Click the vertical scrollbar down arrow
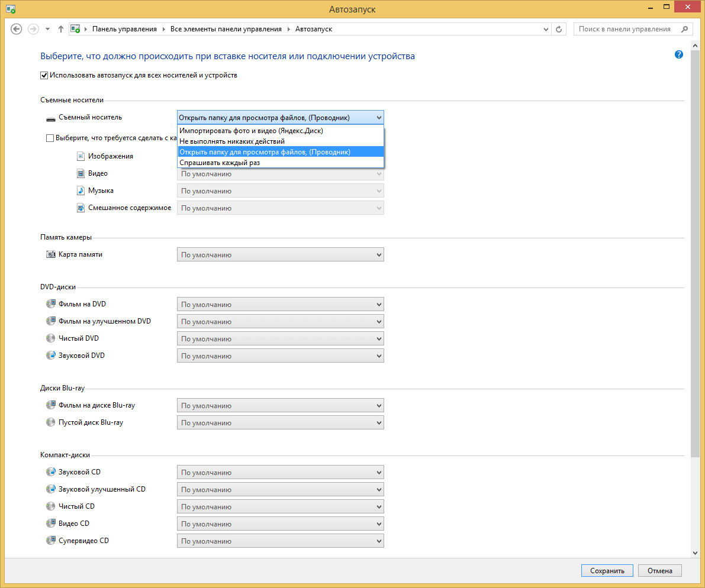 (695, 552)
